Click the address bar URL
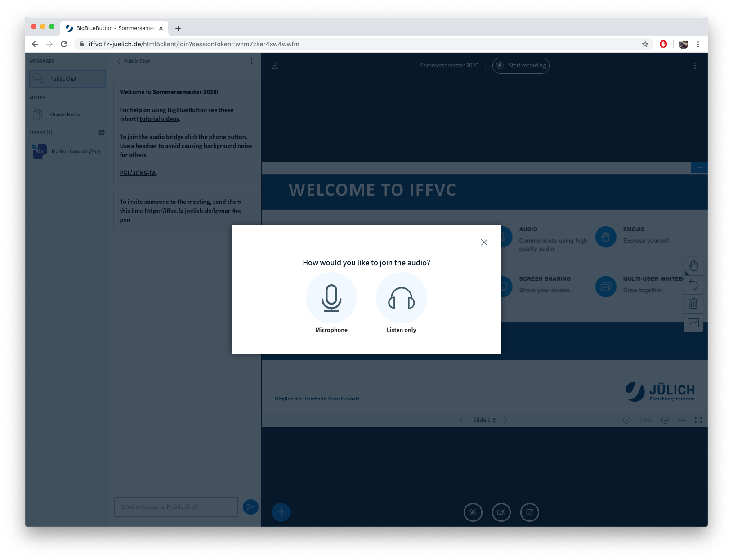The image size is (733, 560). 194,44
